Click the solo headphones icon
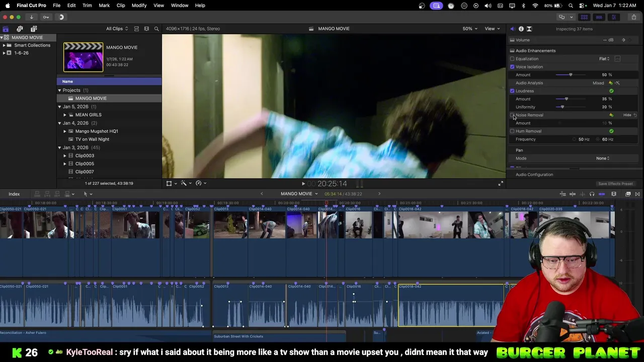 coord(592,194)
